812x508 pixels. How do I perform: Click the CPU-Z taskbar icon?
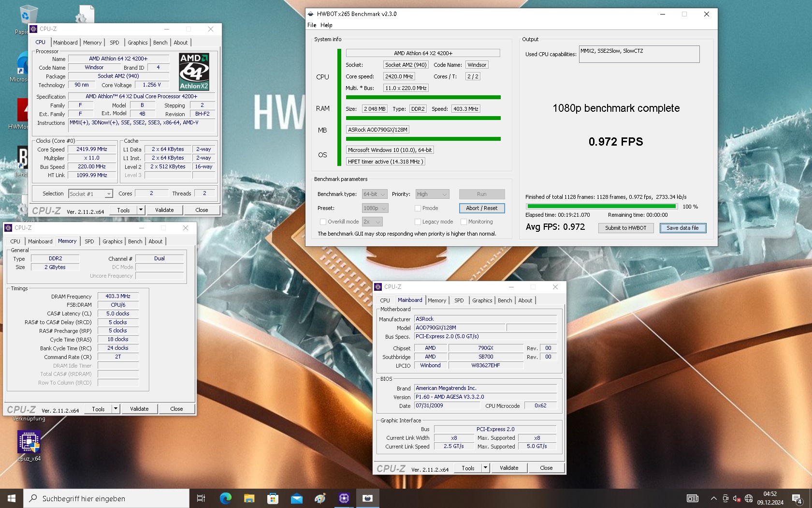344,498
